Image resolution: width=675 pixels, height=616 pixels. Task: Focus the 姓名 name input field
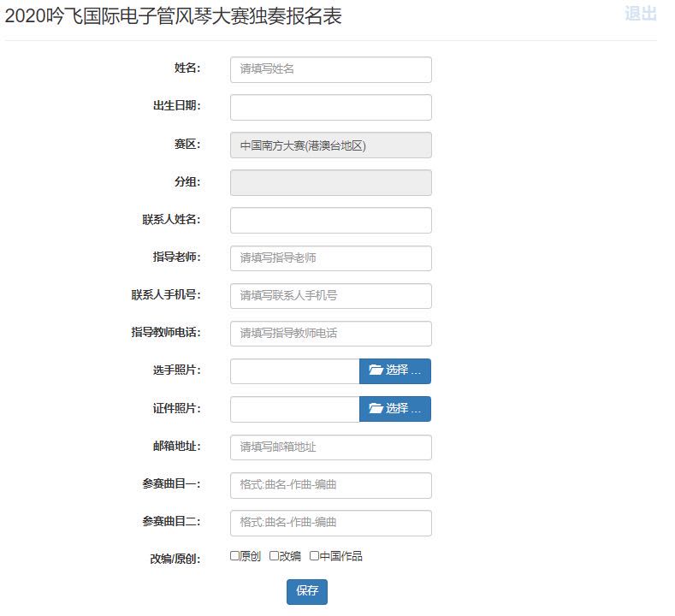[x=330, y=69]
